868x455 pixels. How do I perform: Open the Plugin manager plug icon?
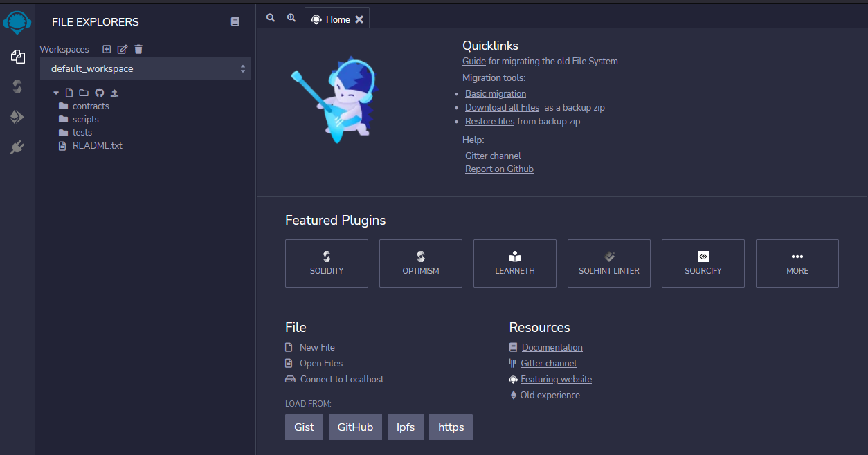point(17,147)
